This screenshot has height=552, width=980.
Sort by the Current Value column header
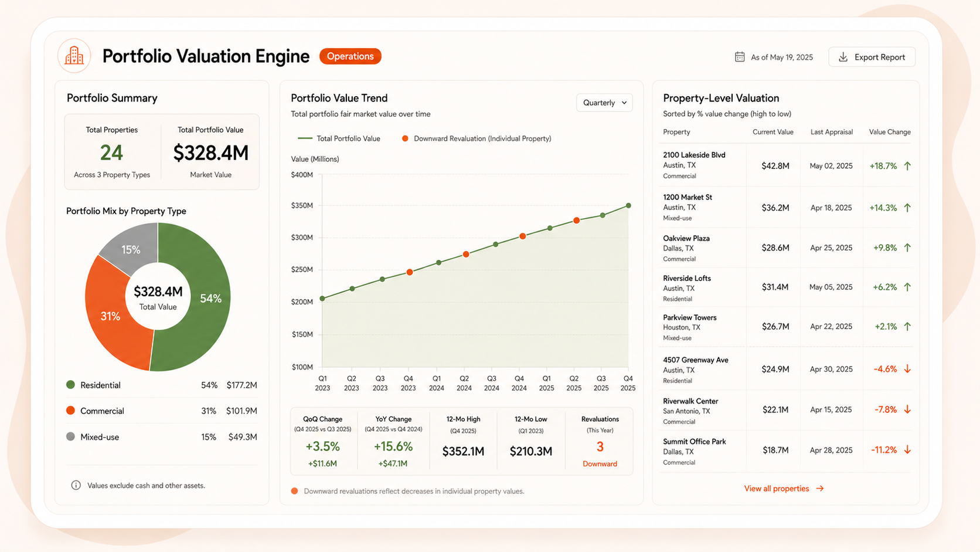click(x=773, y=132)
